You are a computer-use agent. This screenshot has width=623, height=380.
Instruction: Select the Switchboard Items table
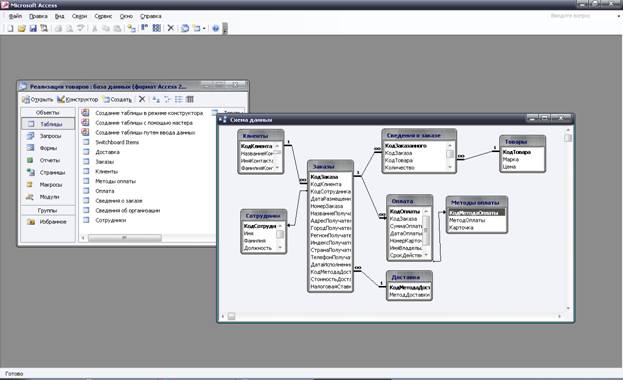(x=117, y=142)
